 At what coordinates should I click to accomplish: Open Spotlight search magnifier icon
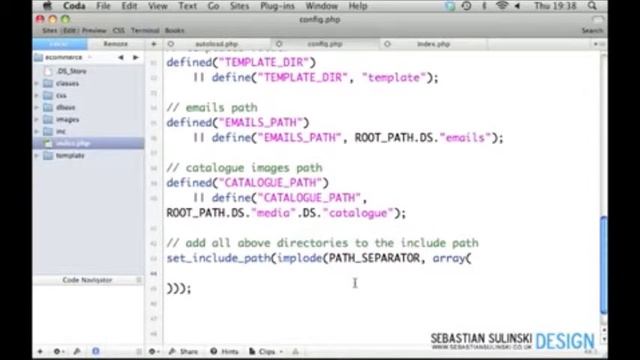point(592,6)
